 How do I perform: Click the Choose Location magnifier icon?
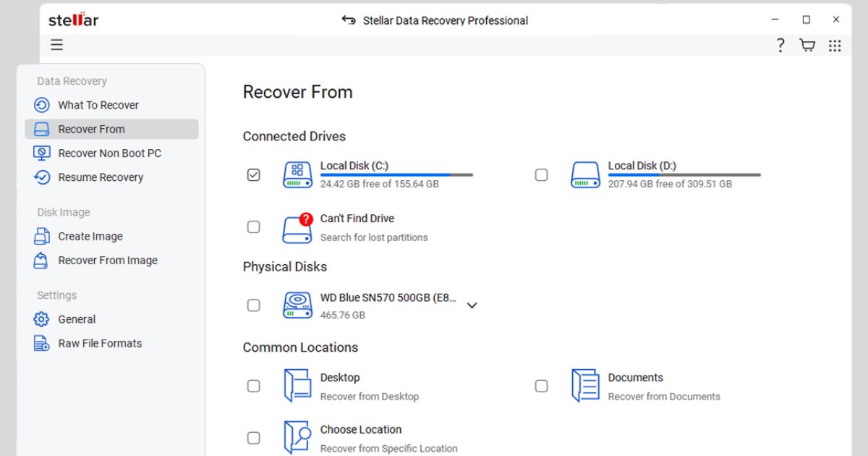(x=297, y=437)
